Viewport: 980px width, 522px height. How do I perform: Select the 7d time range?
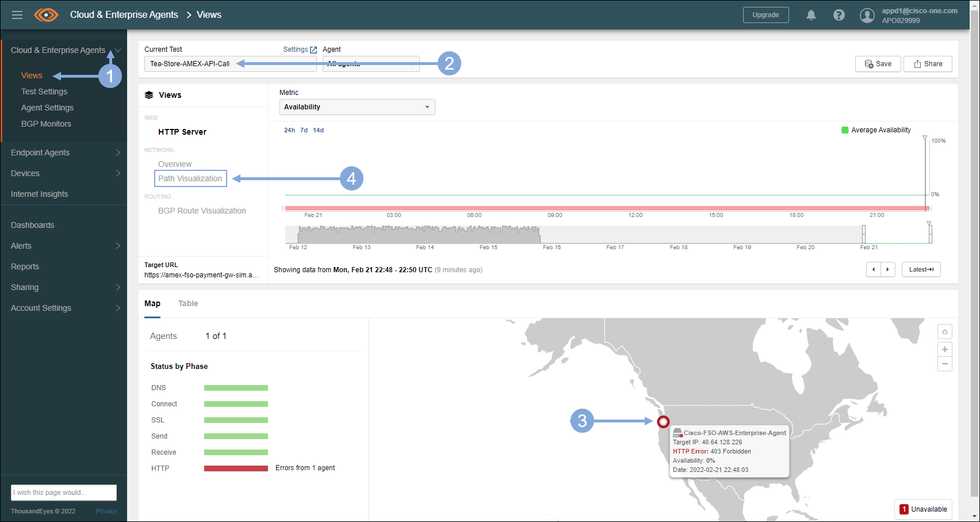304,130
